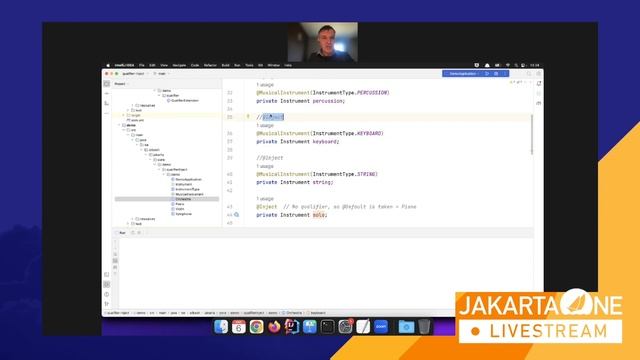Click the Apple menu icon
The height and width of the screenshot is (360, 640).
[x=108, y=65]
